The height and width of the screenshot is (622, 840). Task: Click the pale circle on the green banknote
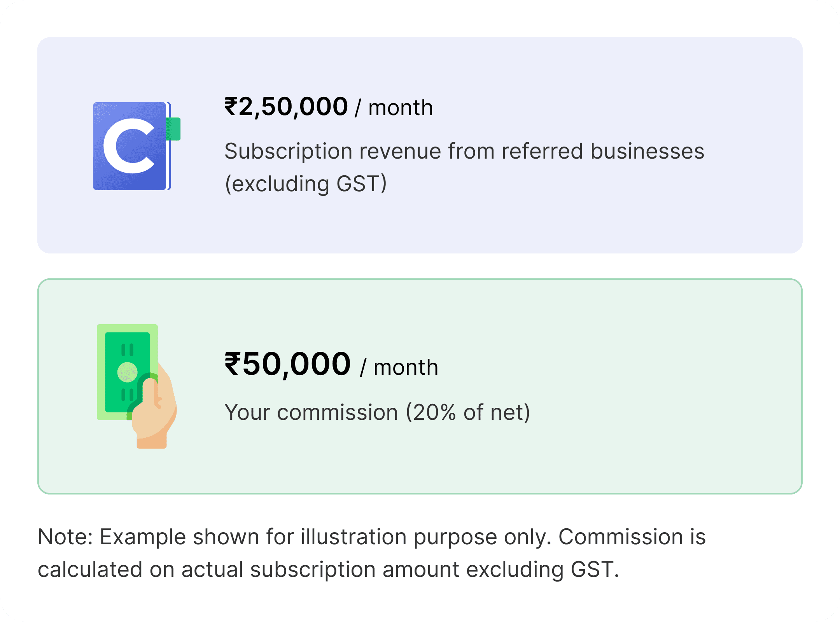click(x=127, y=372)
